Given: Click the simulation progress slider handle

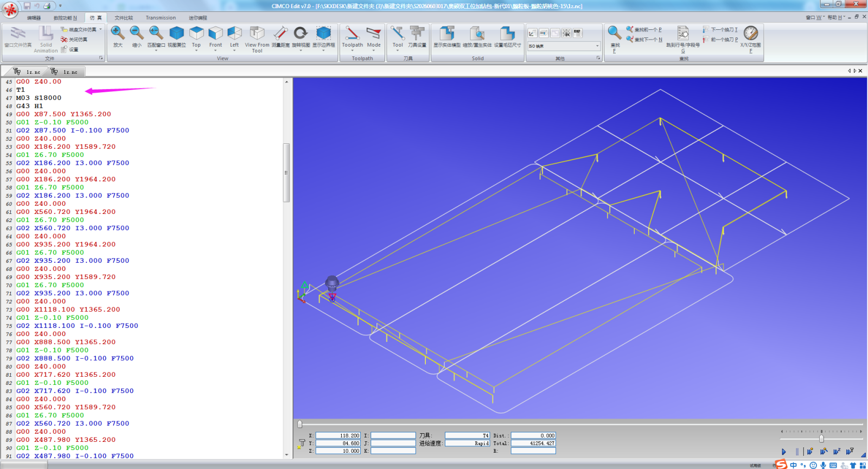Looking at the screenshot, I should (299, 424).
